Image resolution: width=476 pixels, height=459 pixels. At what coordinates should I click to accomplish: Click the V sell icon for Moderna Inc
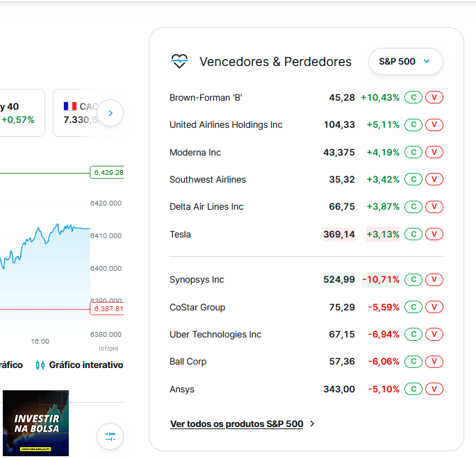pyautogui.click(x=434, y=152)
